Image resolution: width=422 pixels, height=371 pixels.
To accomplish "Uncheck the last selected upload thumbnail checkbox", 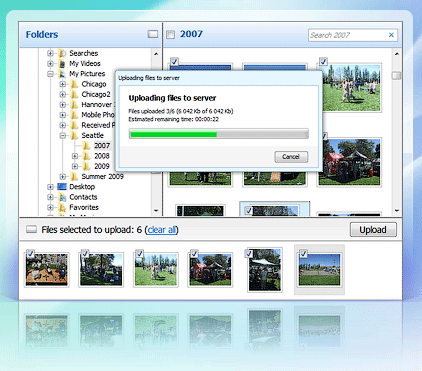I will click(303, 253).
